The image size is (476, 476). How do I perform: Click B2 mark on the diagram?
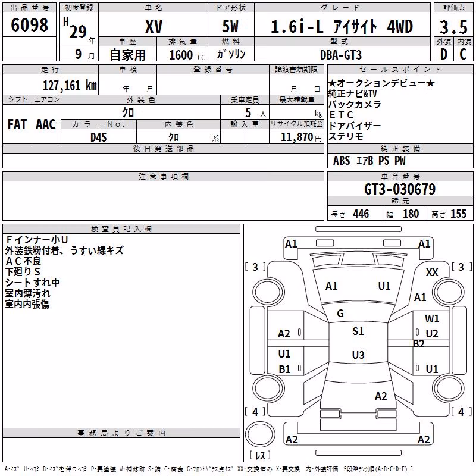coord(418,344)
